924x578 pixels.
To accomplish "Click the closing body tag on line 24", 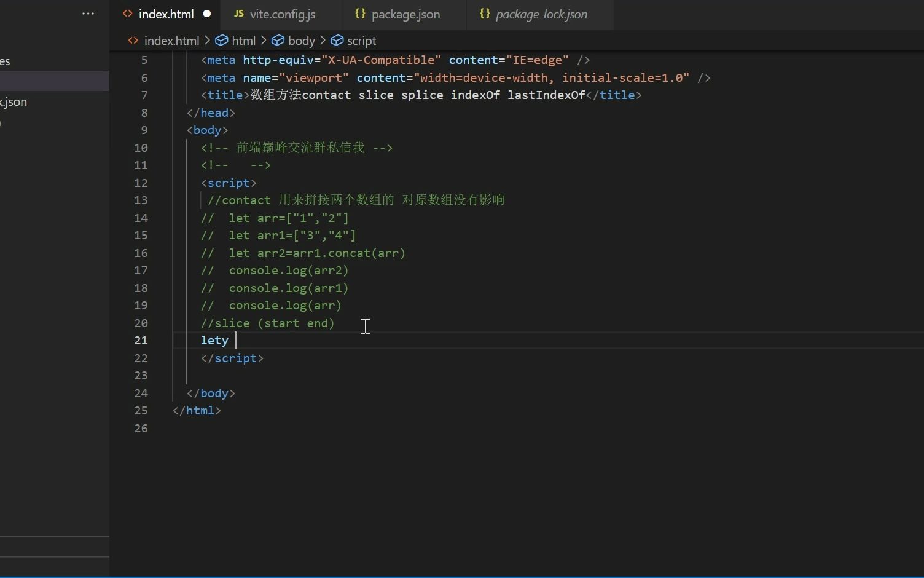I will (211, 394).
